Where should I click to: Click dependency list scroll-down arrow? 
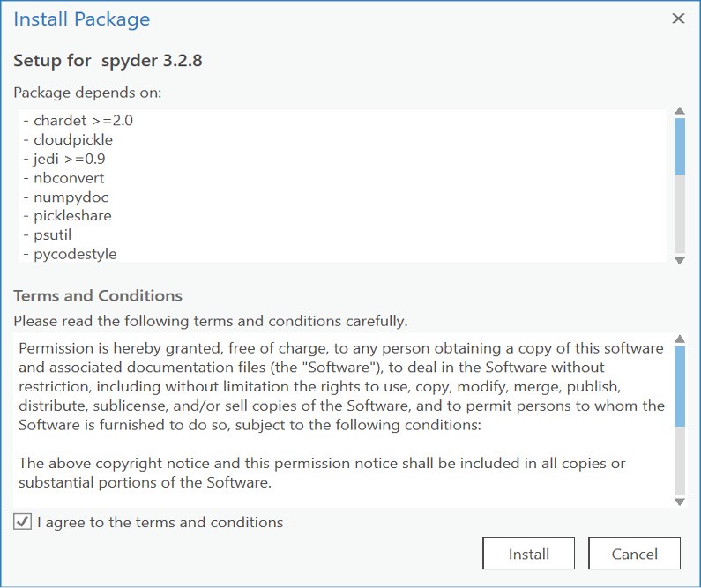click(680, 260)
